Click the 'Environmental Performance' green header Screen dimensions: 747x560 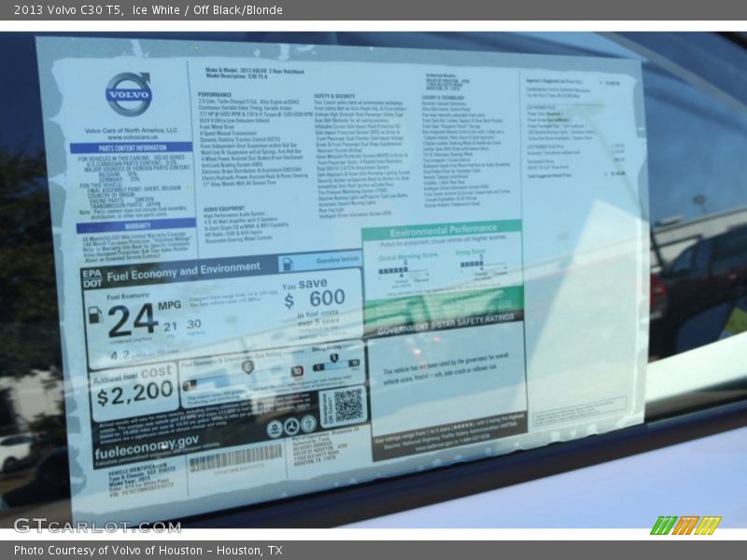[443, 231]
